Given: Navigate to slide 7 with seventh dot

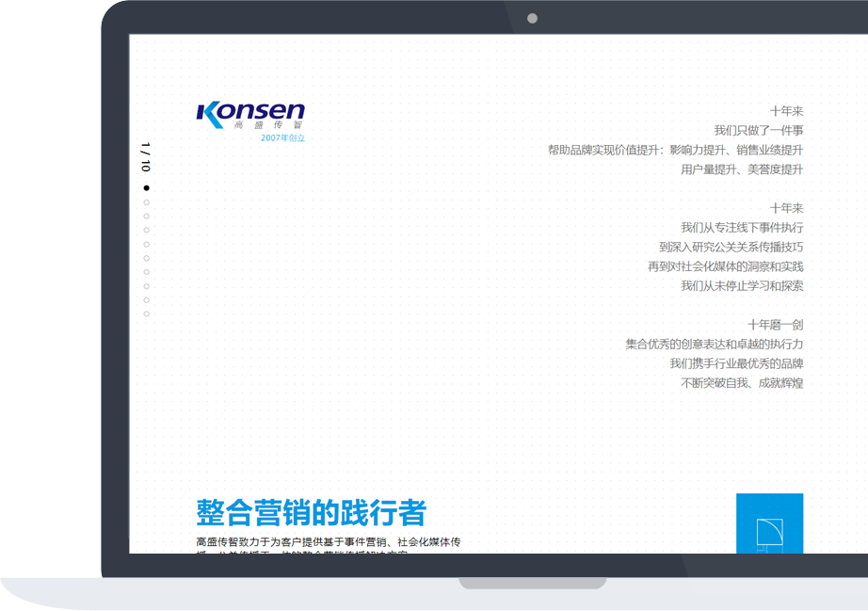Looking at the screenshot, I should [146, 272].
